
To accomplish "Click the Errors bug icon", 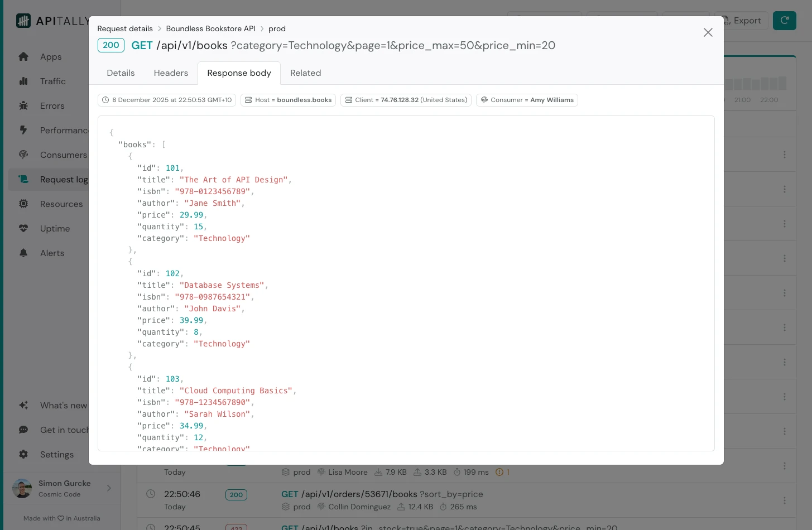I will pyautogui.click(x=23, y=106).
